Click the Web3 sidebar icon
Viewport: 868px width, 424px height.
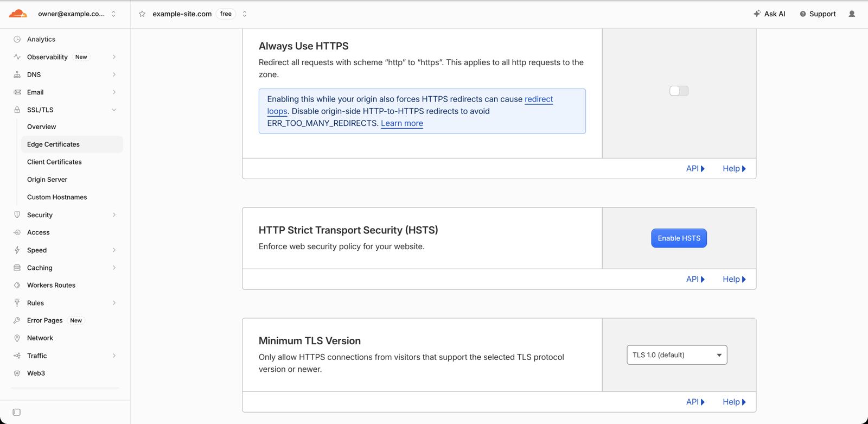click(x=17, y=373)
